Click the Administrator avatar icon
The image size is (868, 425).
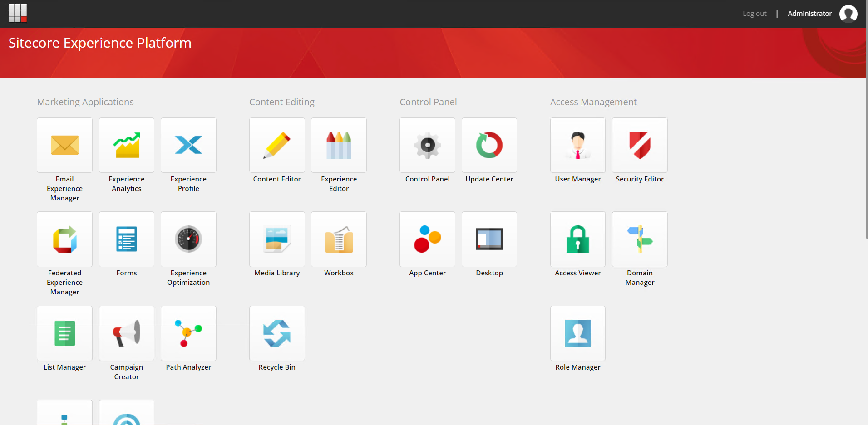point(848,14)
